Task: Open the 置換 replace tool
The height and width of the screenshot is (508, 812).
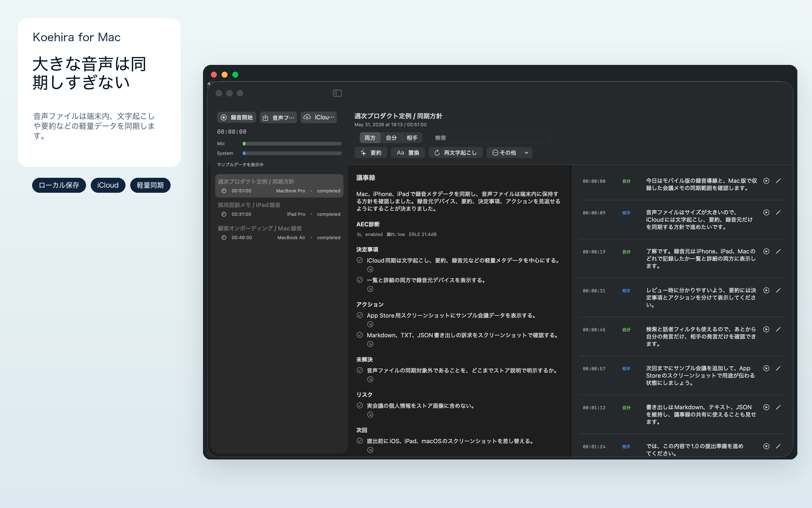Action: (408, 152)
